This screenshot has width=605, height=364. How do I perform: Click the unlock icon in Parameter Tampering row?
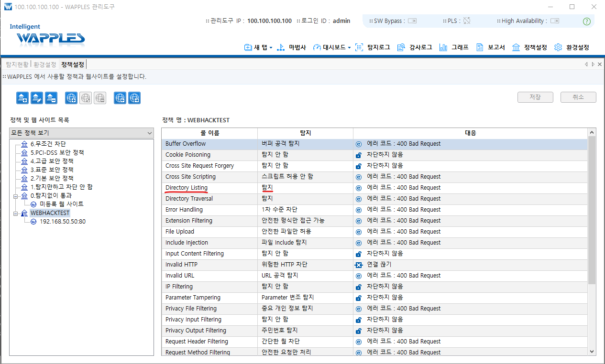tap(359, 298)
